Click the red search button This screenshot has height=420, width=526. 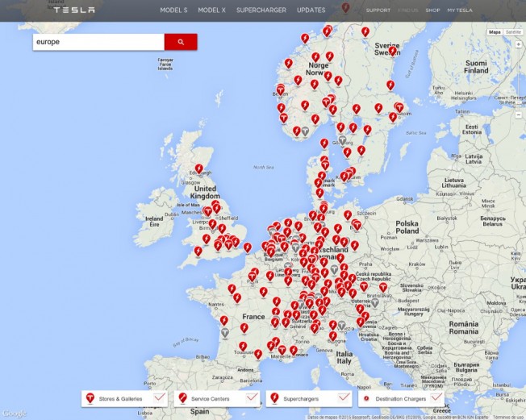pyautogui.click(x=181, y=42)
